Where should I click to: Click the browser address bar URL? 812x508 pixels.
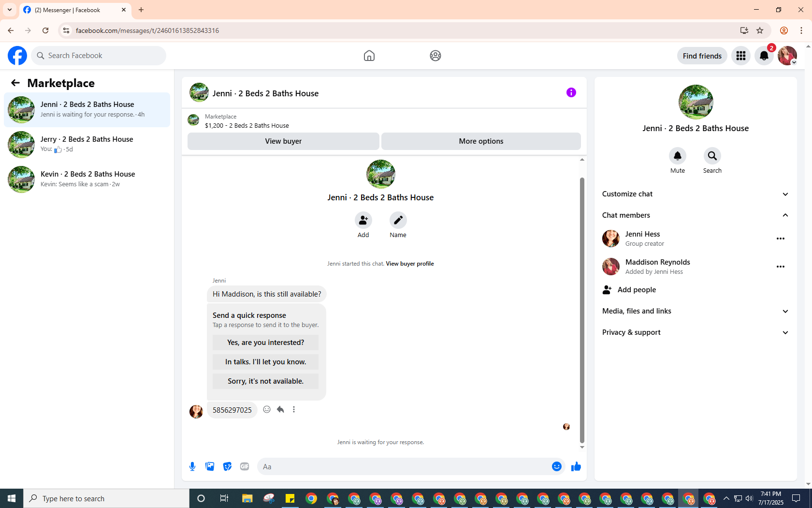(x=147, y=30)
